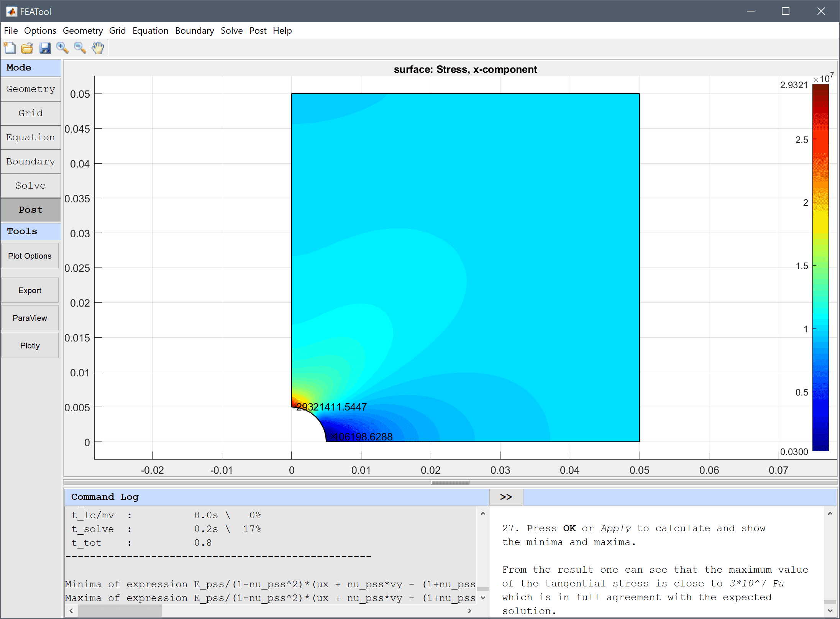Click colorbar min value 0.0300
The width and height of the screenshot is (840, 619).
[x=794, y=452]
